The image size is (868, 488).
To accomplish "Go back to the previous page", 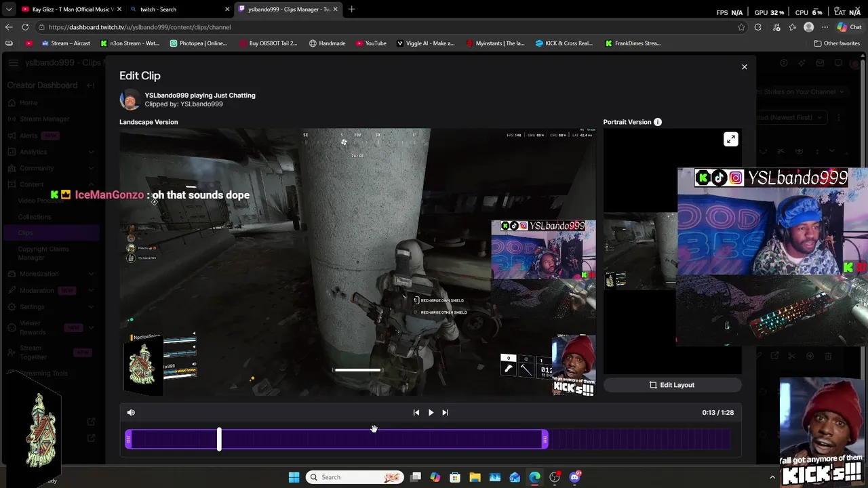I will 9,27.
